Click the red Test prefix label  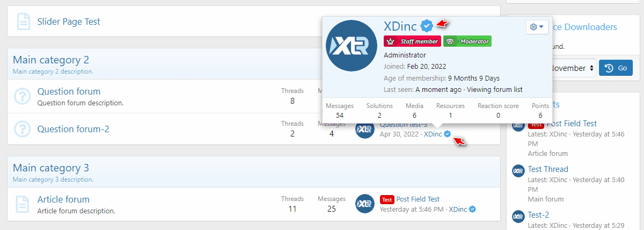pyautogui.click(x=387, y=199)
